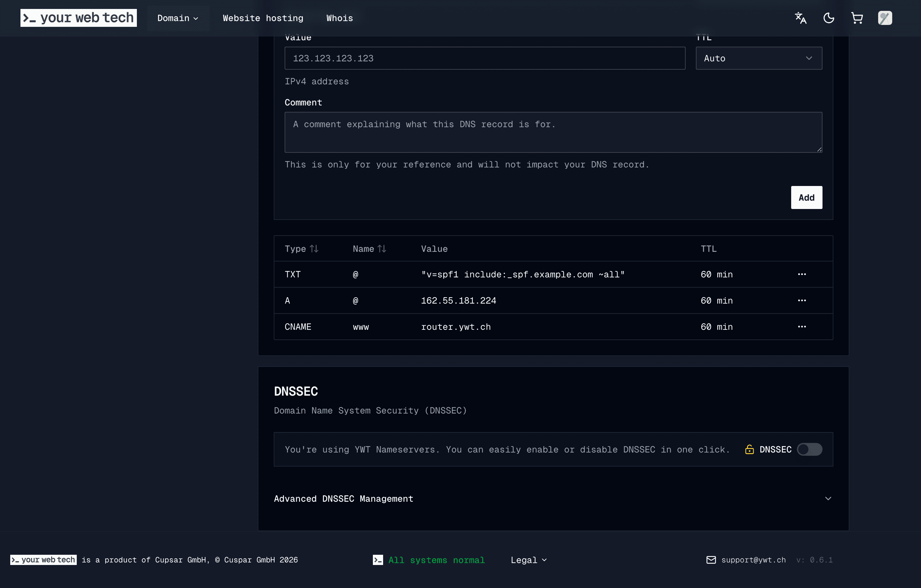
Task: Open the Legal dropdown in footer
Action: pos(529,560)
